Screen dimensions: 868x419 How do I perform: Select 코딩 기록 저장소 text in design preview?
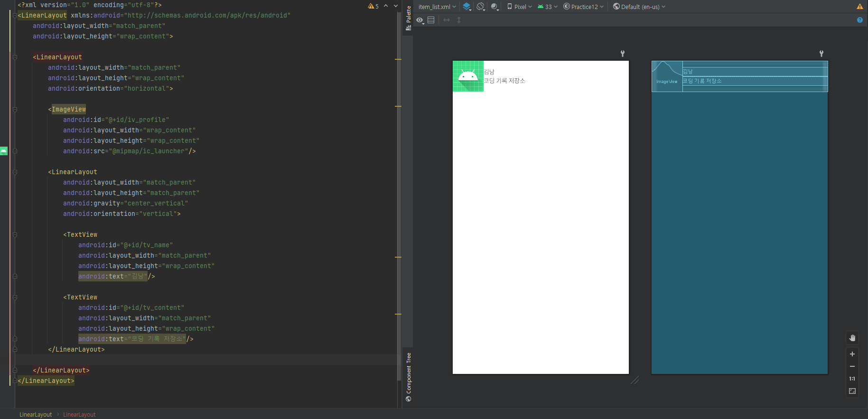(504, 81)
